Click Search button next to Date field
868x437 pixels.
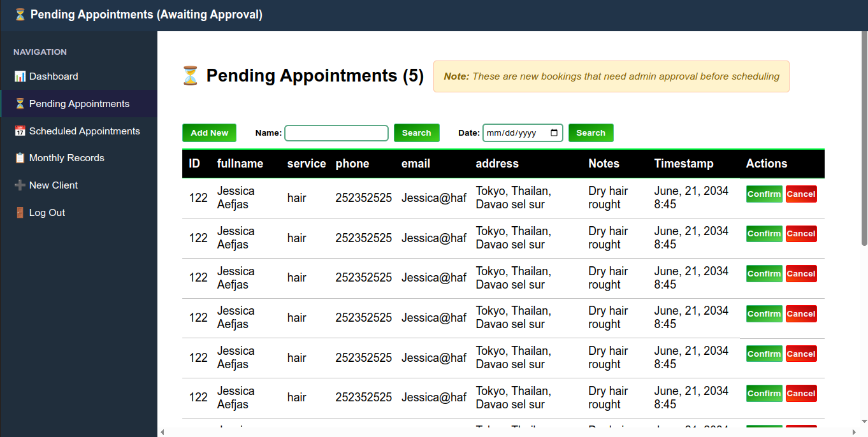click(590, 133)
